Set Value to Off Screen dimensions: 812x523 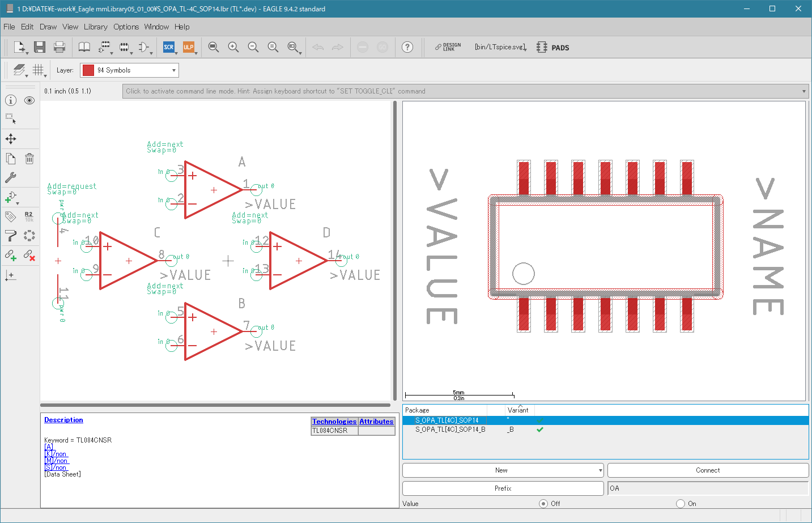coord(543,504)
